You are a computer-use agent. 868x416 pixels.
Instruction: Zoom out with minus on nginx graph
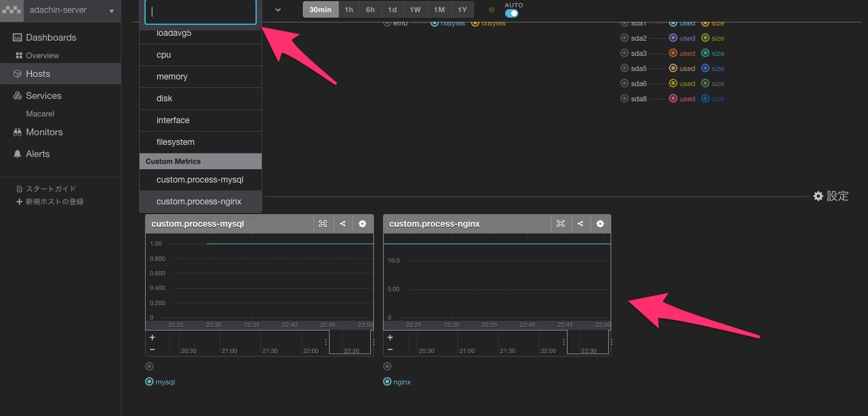390,350
